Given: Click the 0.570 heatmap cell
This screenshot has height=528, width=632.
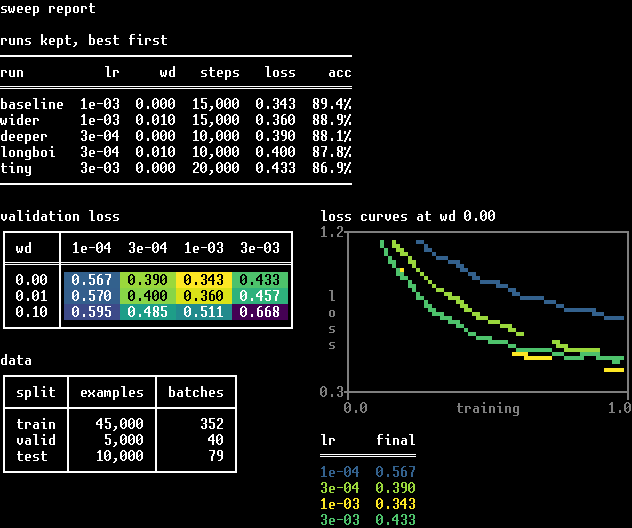Looking at the screenshot, I should pyautogui.click(x=92, y=296).
